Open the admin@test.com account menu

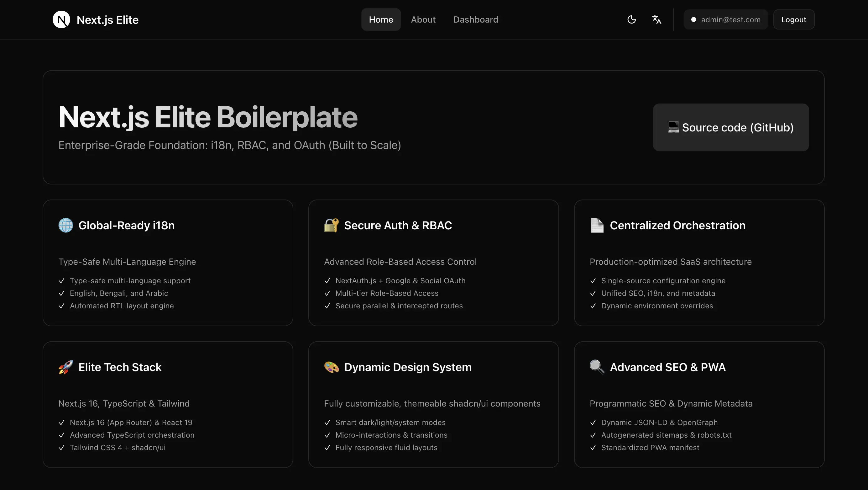(725, 19)
